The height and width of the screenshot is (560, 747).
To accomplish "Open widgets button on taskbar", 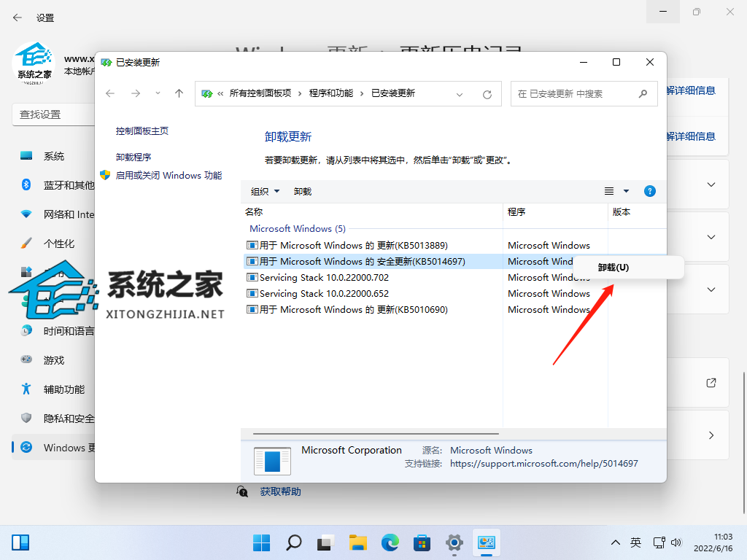I will point(20,542).
